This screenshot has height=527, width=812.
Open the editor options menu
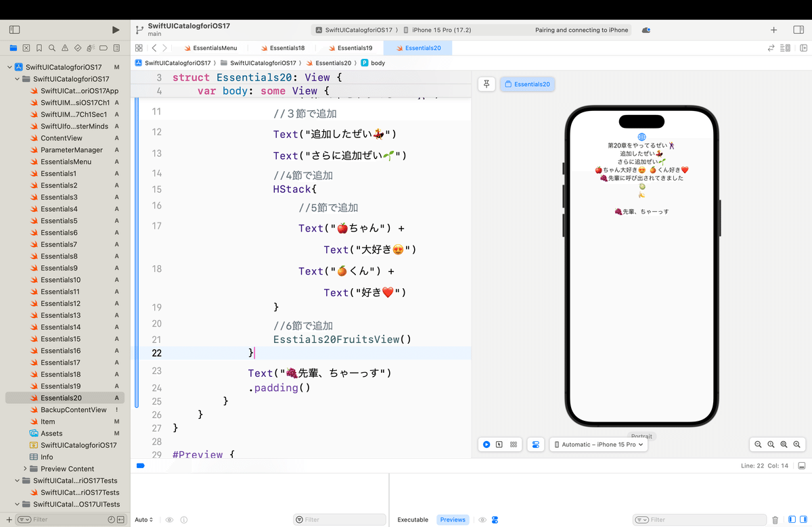tap(785, 48)
